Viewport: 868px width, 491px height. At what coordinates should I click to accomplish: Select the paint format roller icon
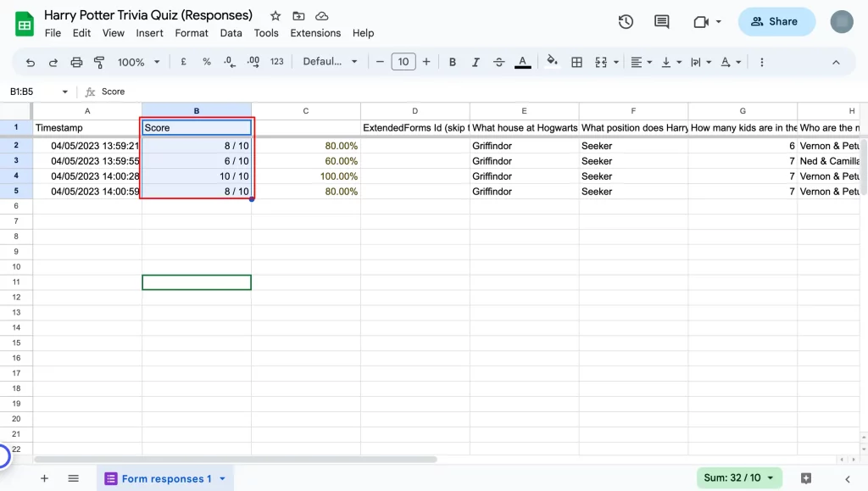(99, 62)
